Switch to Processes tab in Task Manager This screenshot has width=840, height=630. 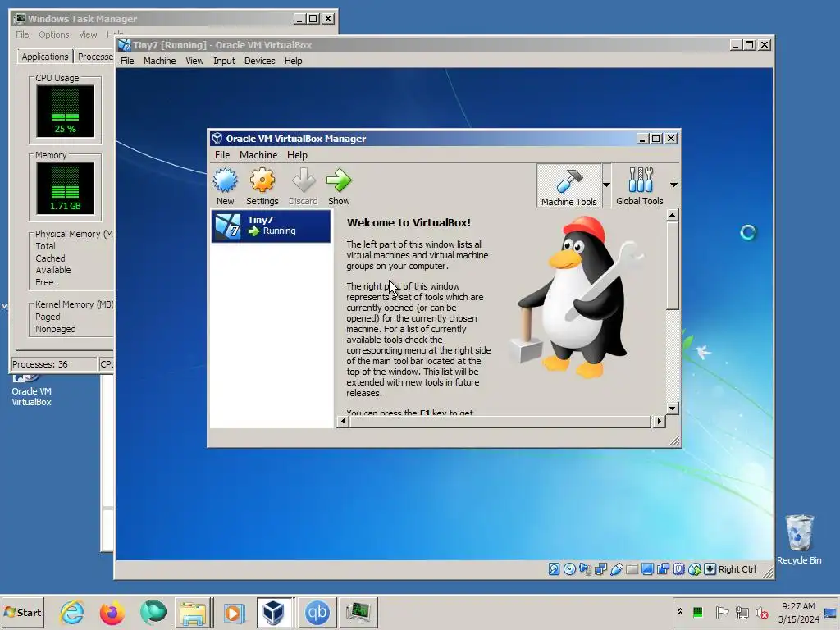click(x=95, y=57)
